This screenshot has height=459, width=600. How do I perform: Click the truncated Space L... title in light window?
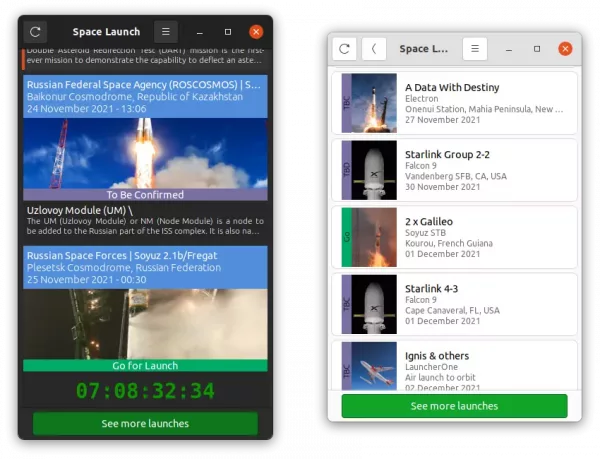424,49
